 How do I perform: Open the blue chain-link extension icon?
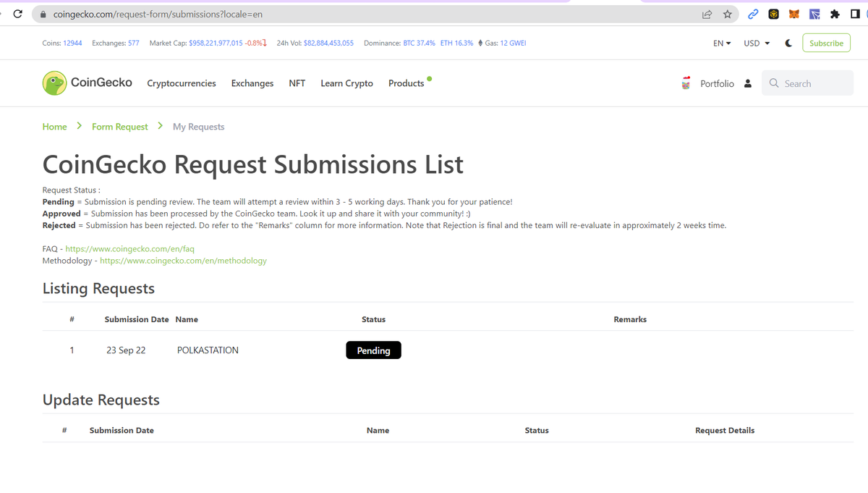click(x=753, y=14)
